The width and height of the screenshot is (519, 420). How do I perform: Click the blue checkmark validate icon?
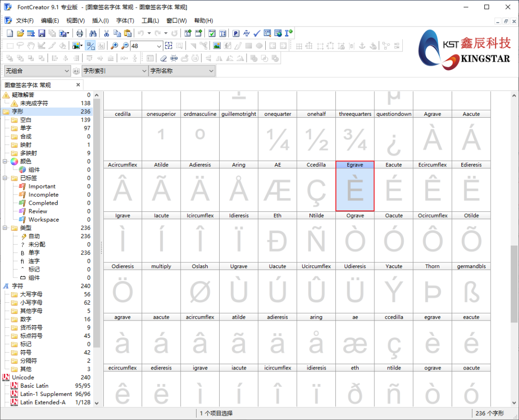(257, 33)
